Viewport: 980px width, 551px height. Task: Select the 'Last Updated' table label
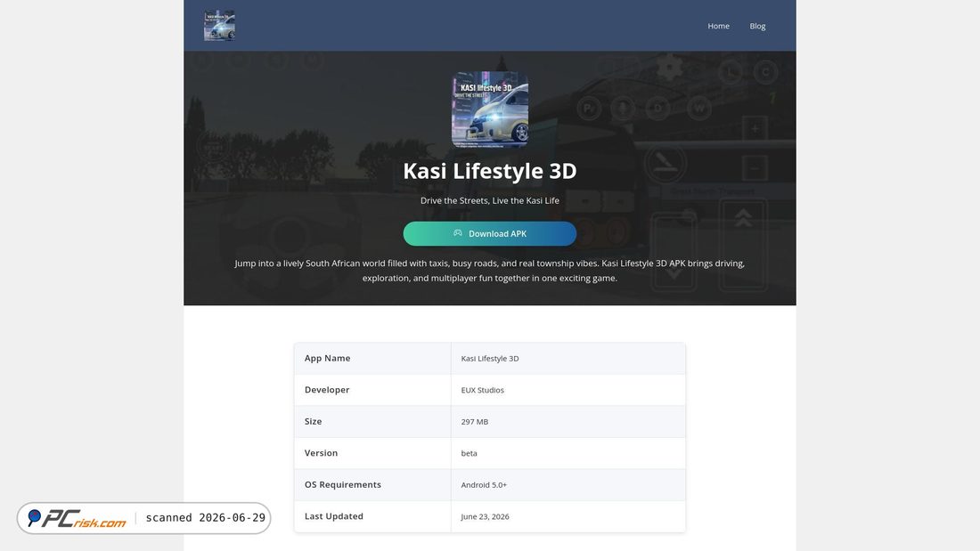334,516
